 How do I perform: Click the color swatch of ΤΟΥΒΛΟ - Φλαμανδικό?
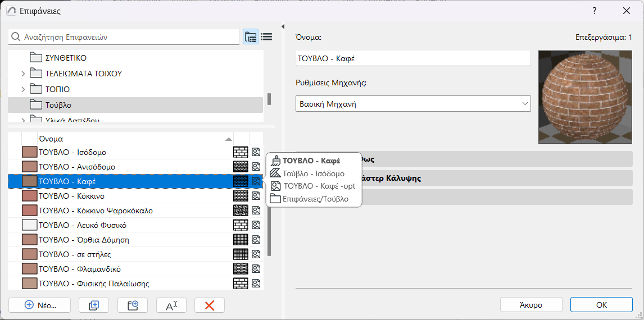(29, 269)
